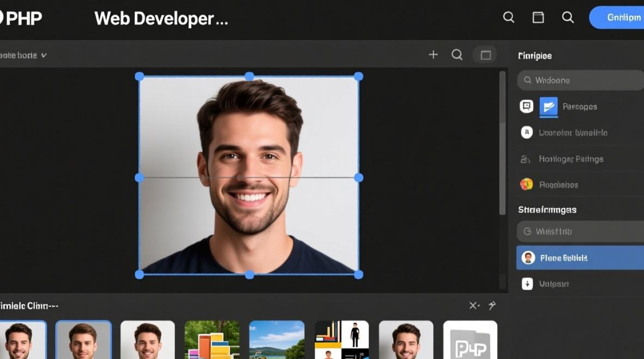The height and width of the screenshot is (359, 644).
Task: Click the white chat-box icon beside the blue flag
Action: (x=527, y=106)
